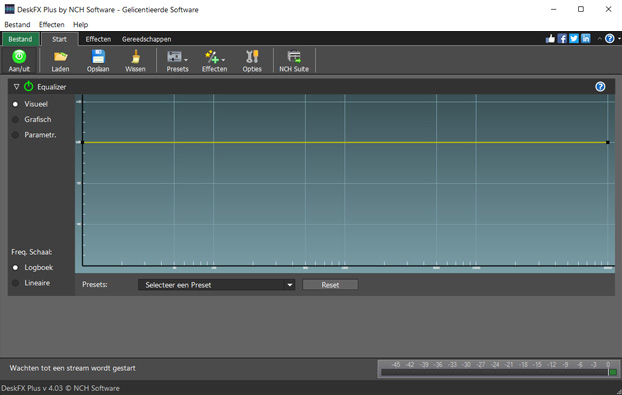The width and height of the screenshot is (622, 395).
Task: Choose Lineaire frequency scale
Action: [x=31, y=283]
